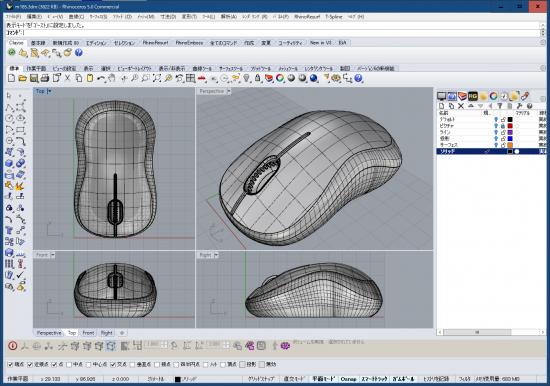Viewport: 550px width, 386px height.
Task: Open the RhinoResurf menu in the menu bar
Action: point(307,16)
